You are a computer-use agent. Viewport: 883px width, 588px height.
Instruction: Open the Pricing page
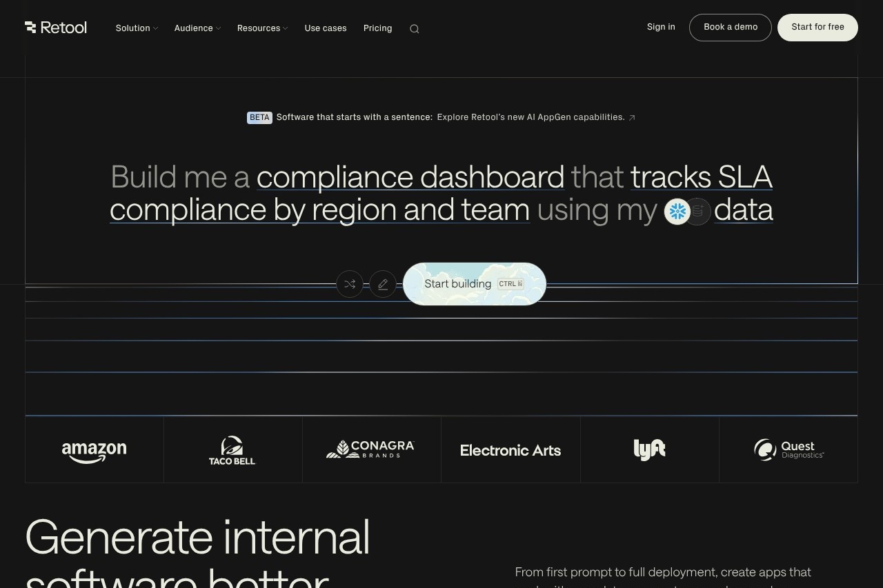tap(377, 28)
